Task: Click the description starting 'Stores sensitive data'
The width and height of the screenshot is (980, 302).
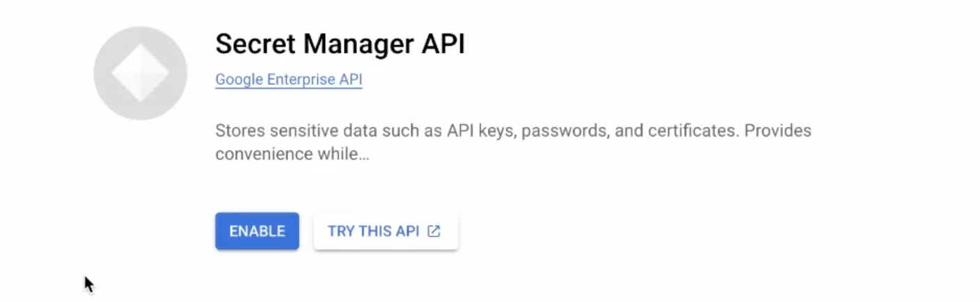Action: 513,131
